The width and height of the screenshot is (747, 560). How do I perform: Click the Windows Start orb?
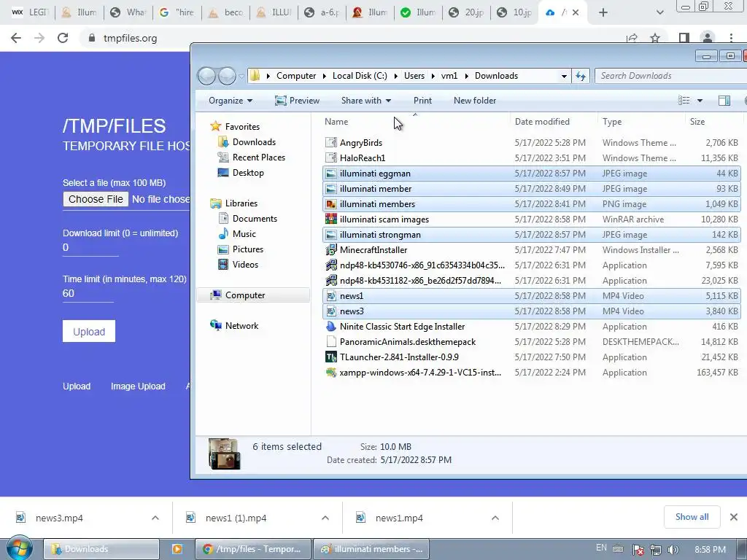coord(19,548)
